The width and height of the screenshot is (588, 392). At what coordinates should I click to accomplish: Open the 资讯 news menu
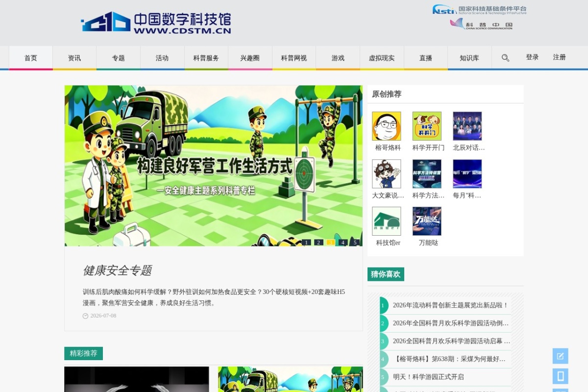[x=74, y=58]
